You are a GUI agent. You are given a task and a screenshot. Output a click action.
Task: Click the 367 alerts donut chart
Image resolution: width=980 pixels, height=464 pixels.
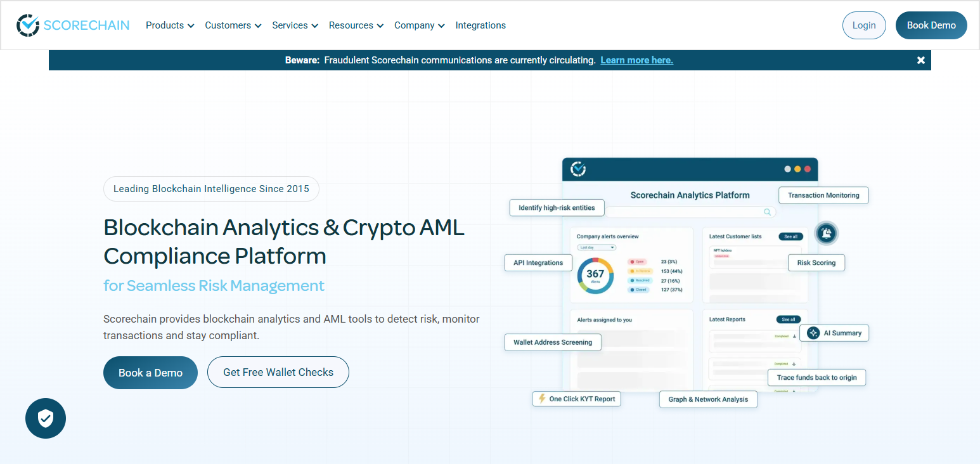(595, 275)
